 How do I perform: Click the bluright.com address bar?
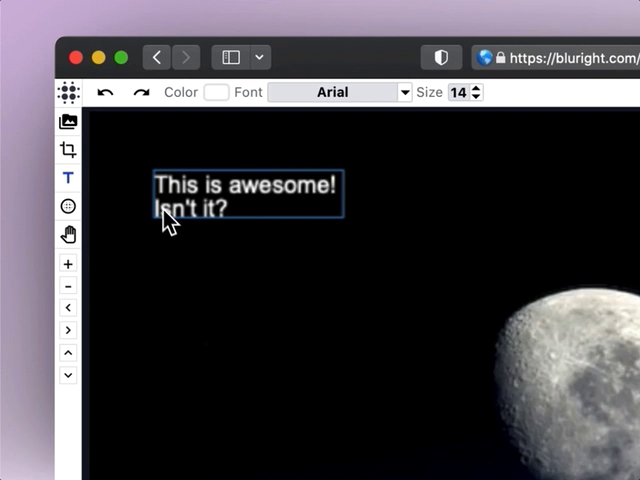pos(556,58)
